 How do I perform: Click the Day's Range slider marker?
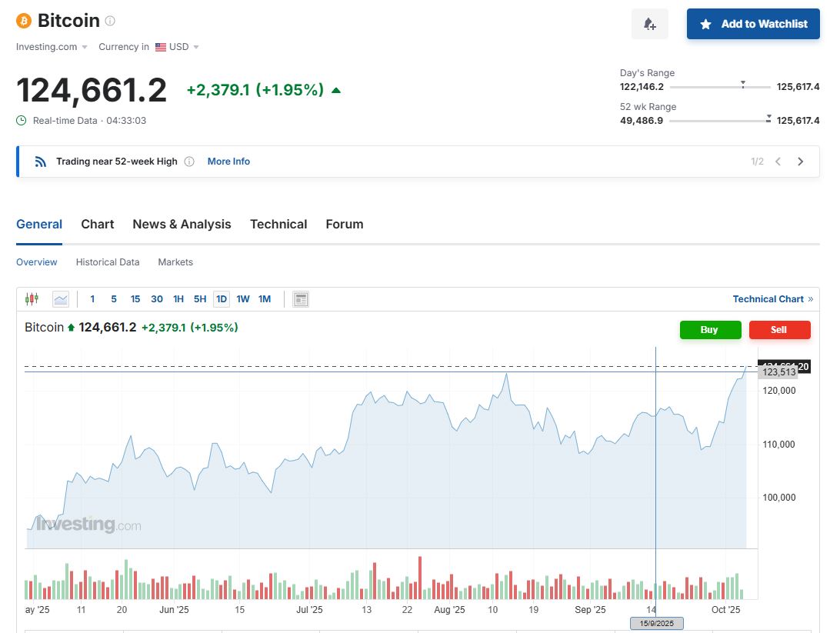pos(742,84)
